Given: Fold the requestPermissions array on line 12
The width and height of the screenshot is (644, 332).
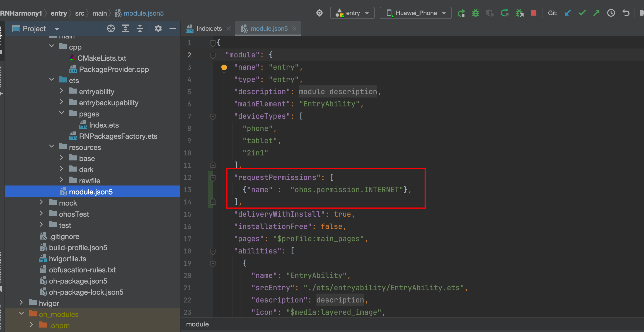Looking at the screenshot, I should (213, 178).
